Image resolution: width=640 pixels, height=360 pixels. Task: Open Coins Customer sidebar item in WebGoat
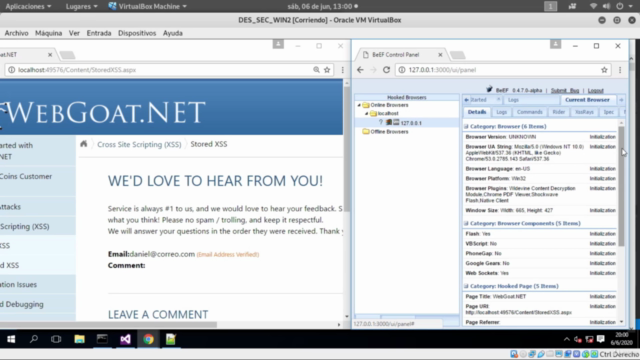click(x=26, y=176)
